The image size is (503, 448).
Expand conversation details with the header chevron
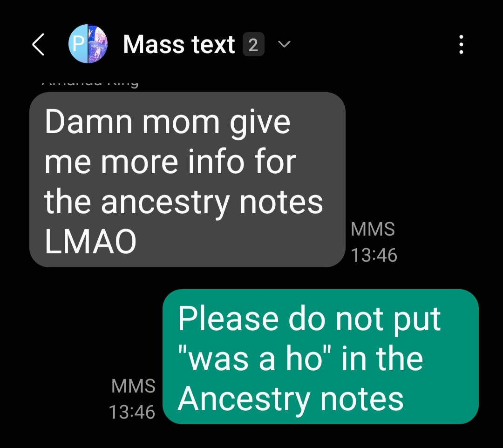pyautogui.click(x=284, y=44)
